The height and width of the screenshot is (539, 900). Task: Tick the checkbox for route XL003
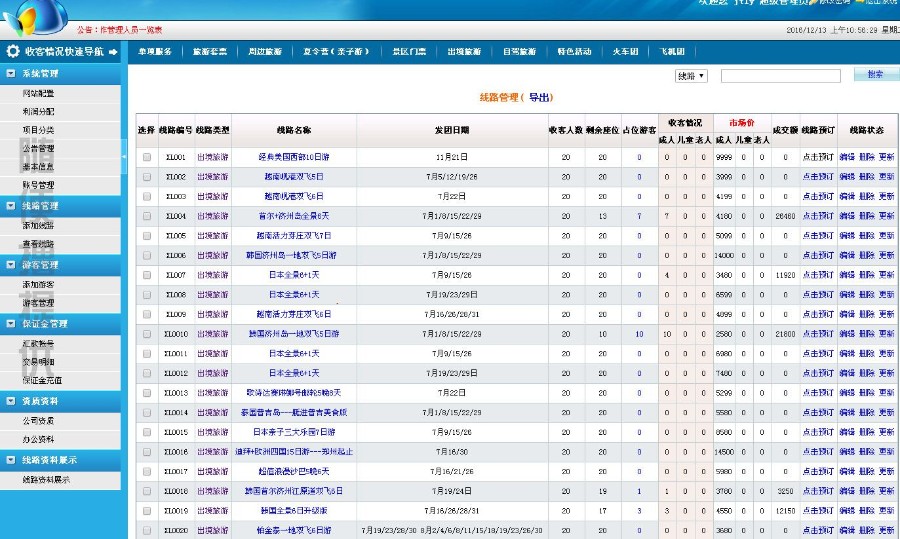point(147,196)
